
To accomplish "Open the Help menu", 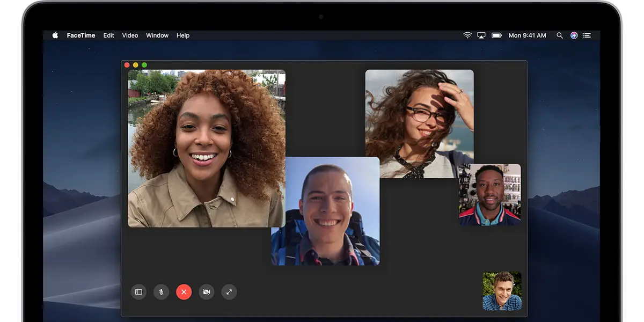I will click(183, 35).
